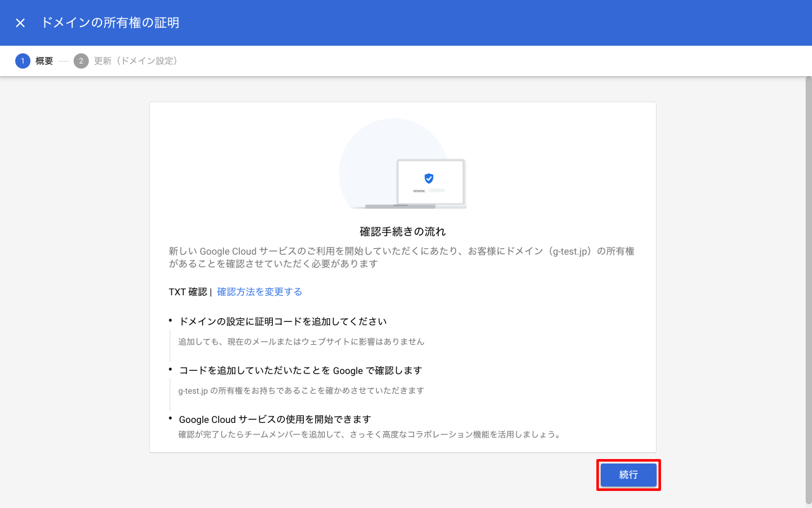This screenshot has height=508, width=812.
Task: Click the TXT 確認 label
Action: click(x=188, y=291)
